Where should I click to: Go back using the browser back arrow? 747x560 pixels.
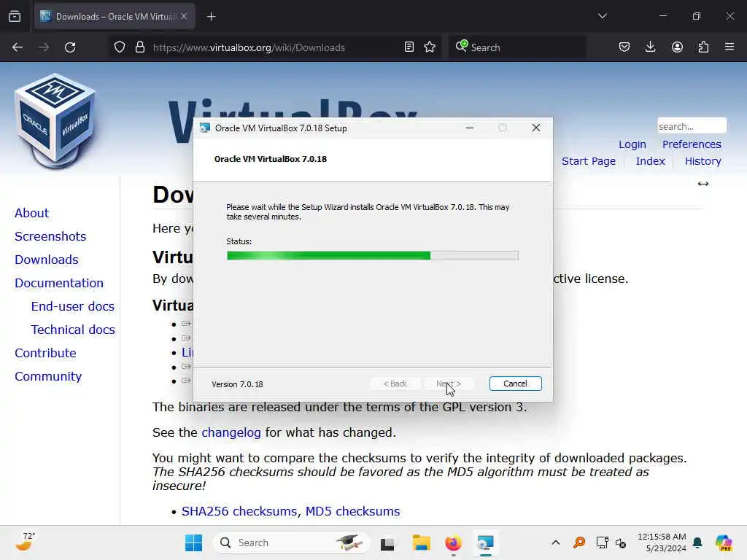(x=18, y=47)
